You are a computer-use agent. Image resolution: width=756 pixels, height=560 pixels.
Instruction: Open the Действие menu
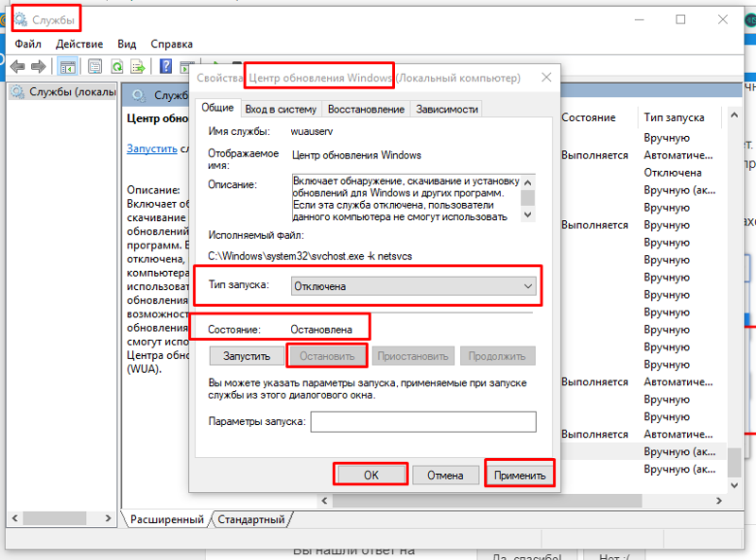79,44
